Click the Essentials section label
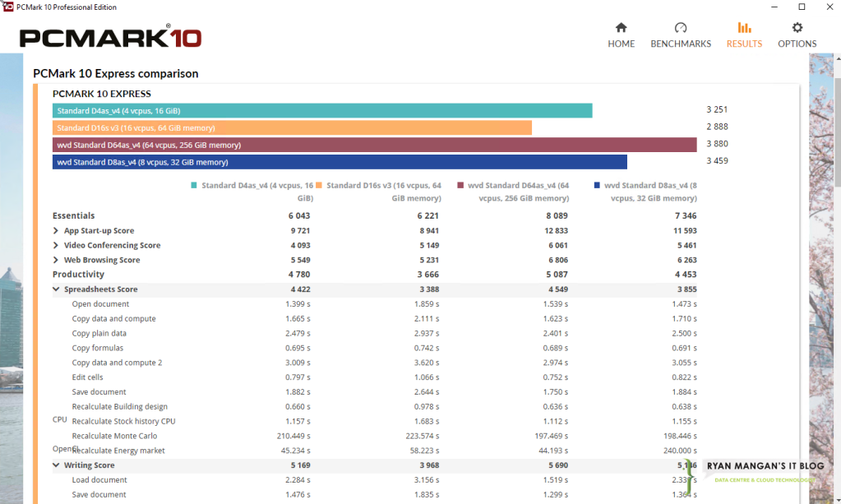841x504 pixels. (73, 215)
